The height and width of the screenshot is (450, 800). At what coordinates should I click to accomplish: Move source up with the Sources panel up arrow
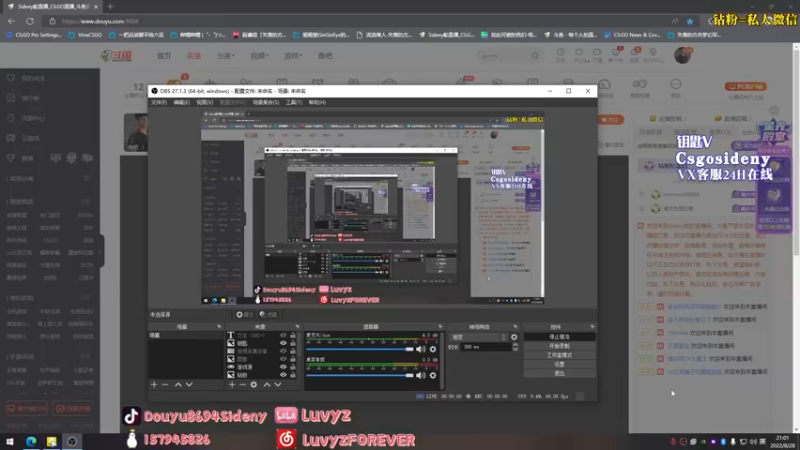pos(267,385)
